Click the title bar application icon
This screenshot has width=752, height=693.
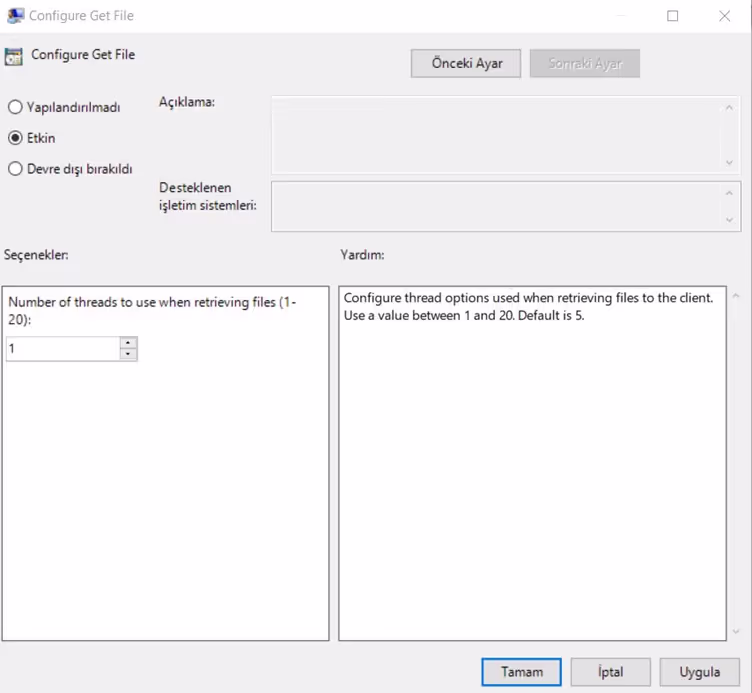click(x=15, y=15)
